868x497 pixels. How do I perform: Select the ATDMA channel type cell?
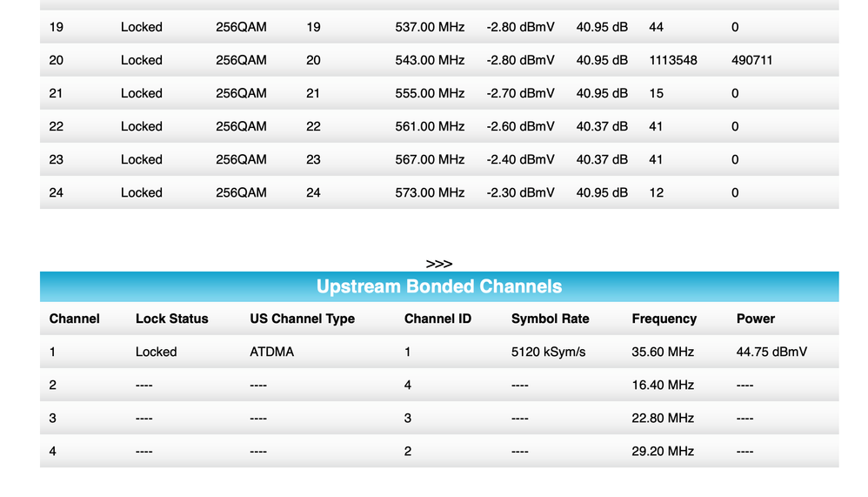point(271,352)
